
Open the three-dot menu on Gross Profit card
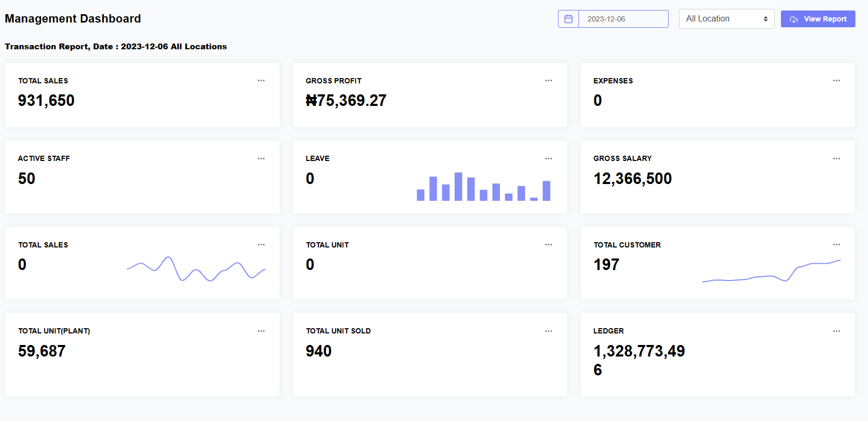549,81
